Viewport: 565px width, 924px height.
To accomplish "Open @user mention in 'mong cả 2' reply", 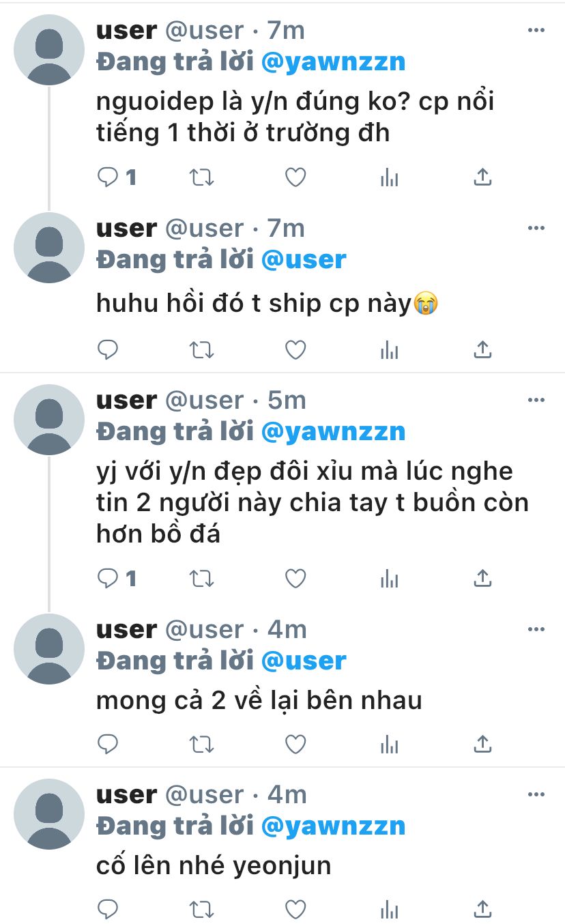I will pos(304,661).
